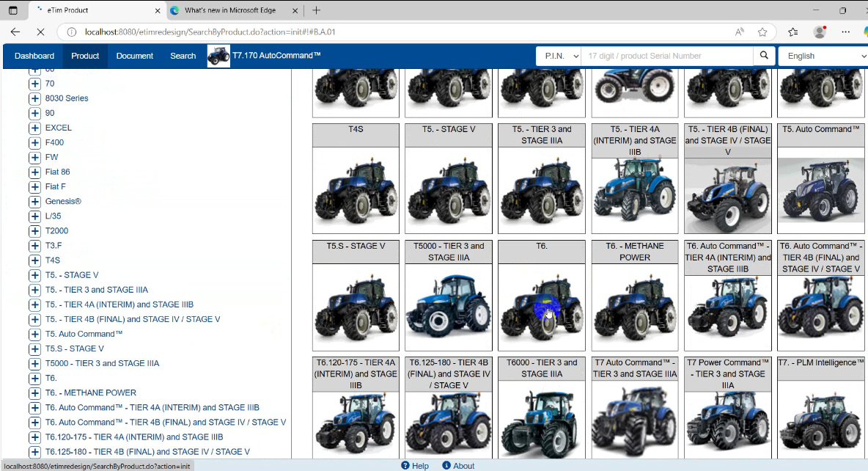Viewport: 868px width, 471px height.
Task: Click the Read aloud icon
Action: (x=740, y=32)
